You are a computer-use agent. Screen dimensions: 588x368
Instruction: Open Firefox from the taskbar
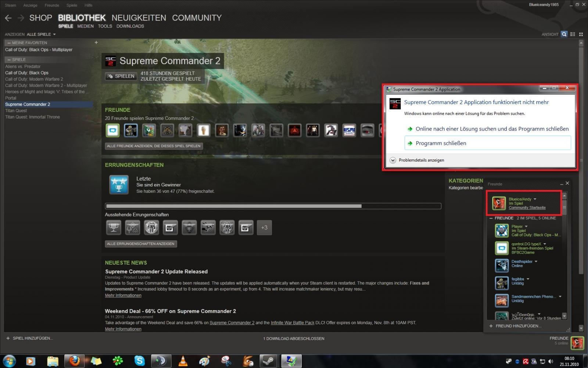point(75,361)
